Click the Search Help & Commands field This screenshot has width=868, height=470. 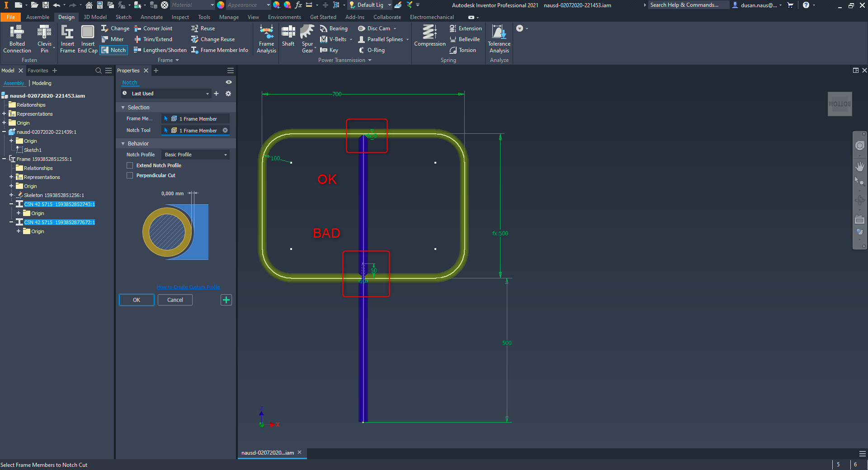689,5
